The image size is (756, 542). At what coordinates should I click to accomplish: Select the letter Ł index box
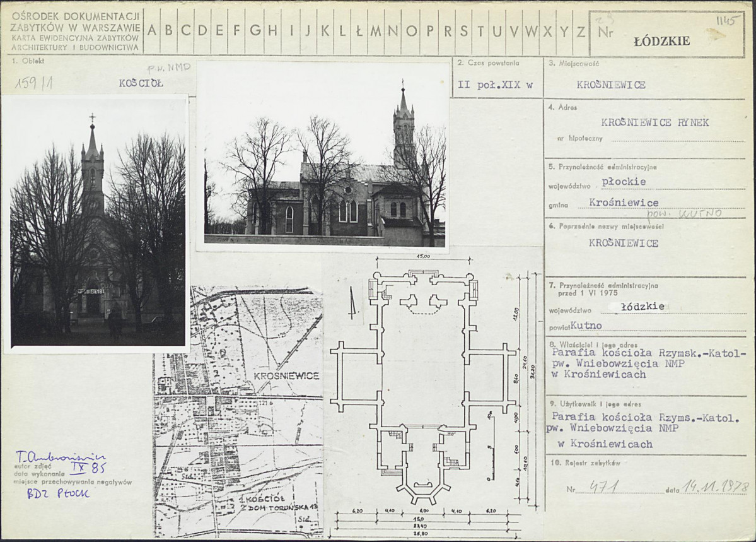point(359,31)
